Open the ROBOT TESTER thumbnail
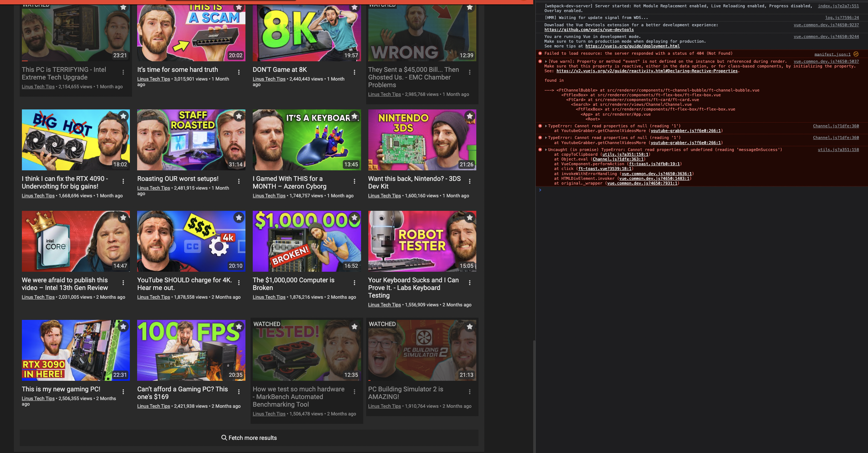 [x=422, y=241]
